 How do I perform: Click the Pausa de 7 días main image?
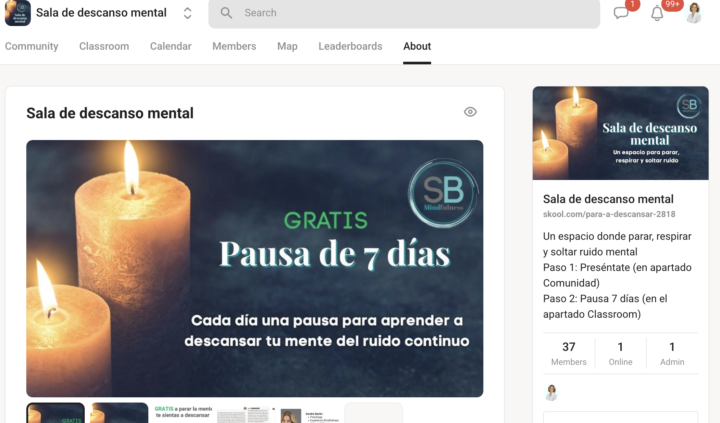click(254, 268)
